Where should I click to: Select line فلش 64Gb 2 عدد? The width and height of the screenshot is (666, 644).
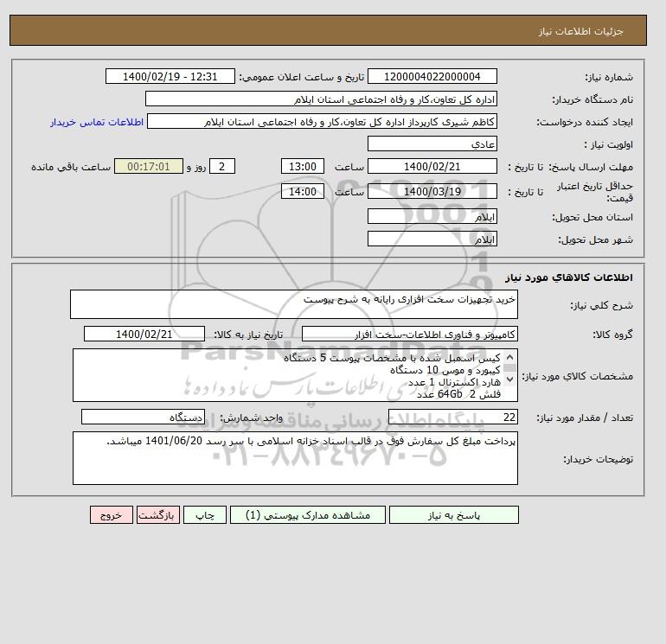(458, 395)
